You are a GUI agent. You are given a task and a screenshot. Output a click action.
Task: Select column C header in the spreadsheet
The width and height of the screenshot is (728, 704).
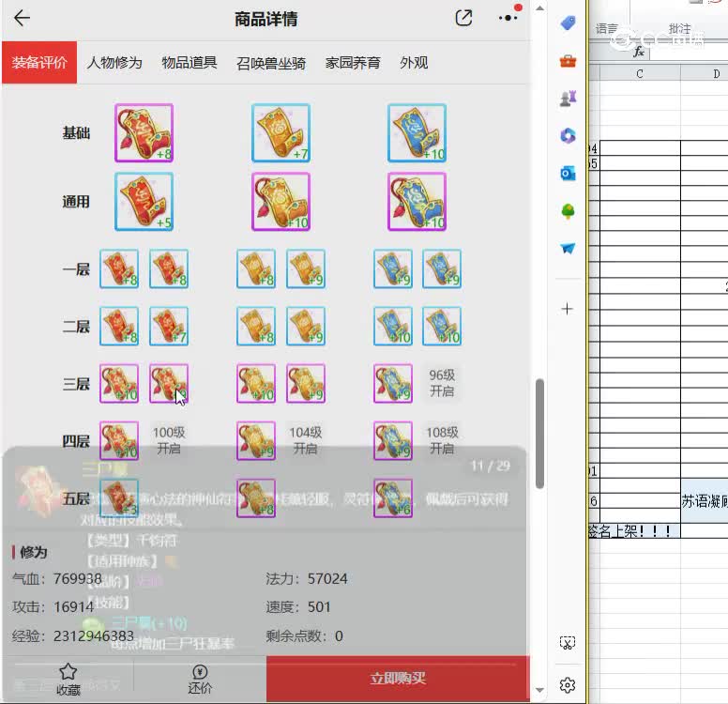pyautogui.click(x=640, y=73)
